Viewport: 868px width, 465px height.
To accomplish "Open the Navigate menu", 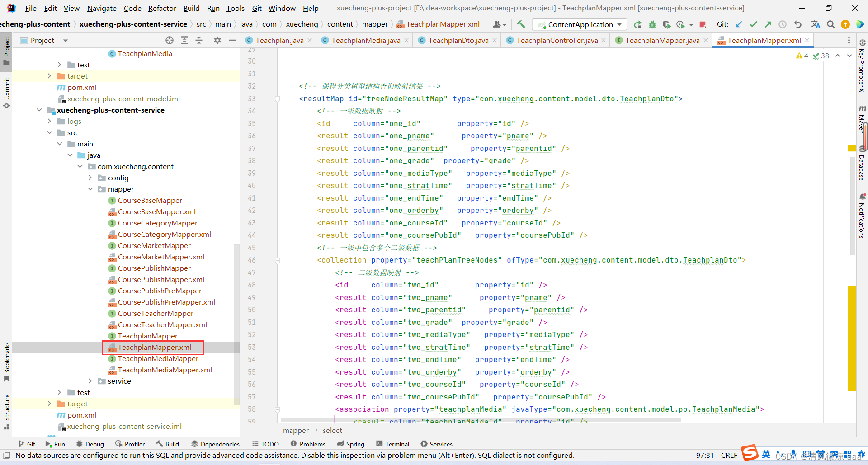I will [x=102, y=8].
